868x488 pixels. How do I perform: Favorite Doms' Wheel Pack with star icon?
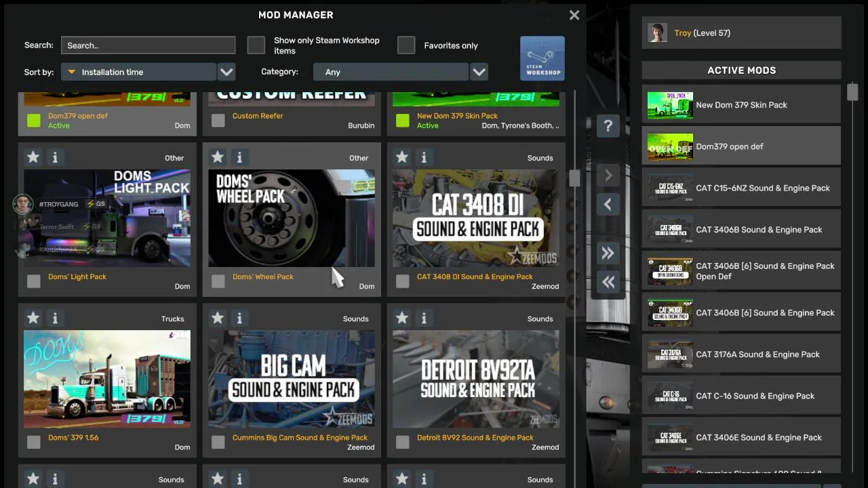(218, 157)
